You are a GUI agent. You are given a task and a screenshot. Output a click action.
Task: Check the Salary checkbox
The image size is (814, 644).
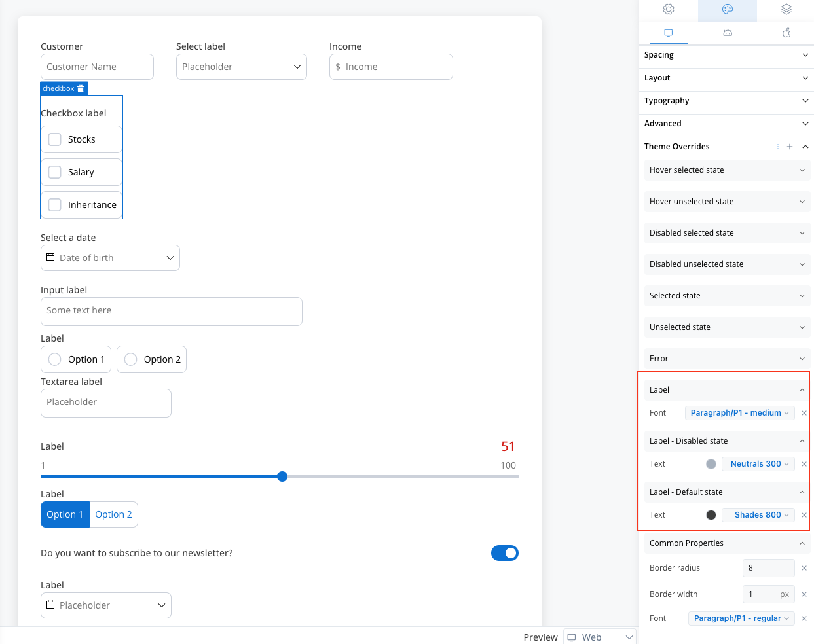point(55,172)
